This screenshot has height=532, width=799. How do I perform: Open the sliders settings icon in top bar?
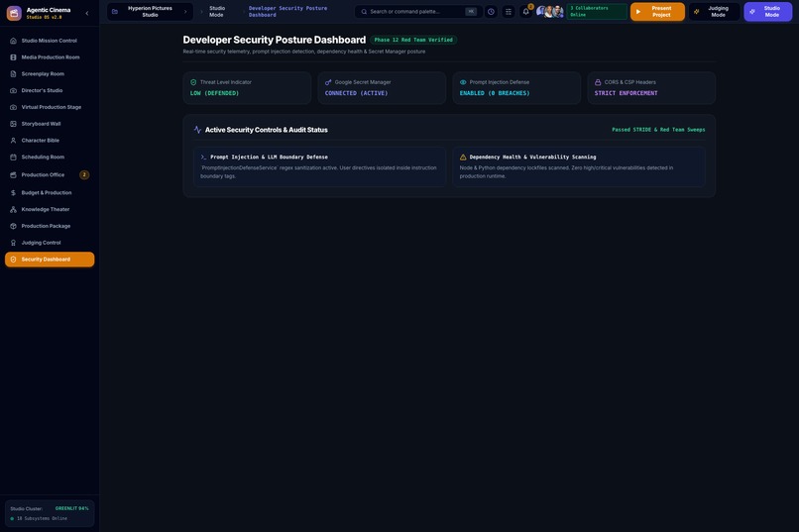[x=508, y=12]
